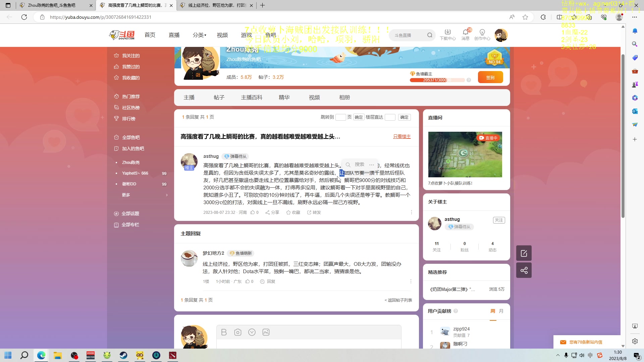Click the image insert icon in the reply editor
The width and height of the screenshot is (644, 362).
click(266, 332)
